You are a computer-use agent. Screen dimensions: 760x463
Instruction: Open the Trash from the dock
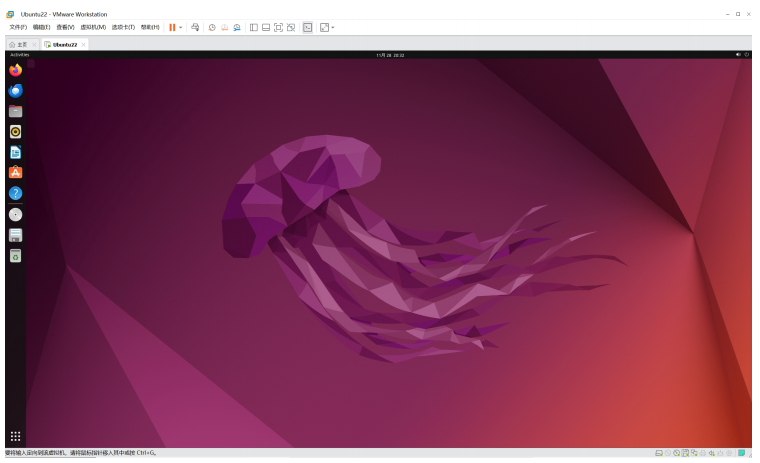click(16, 256)
